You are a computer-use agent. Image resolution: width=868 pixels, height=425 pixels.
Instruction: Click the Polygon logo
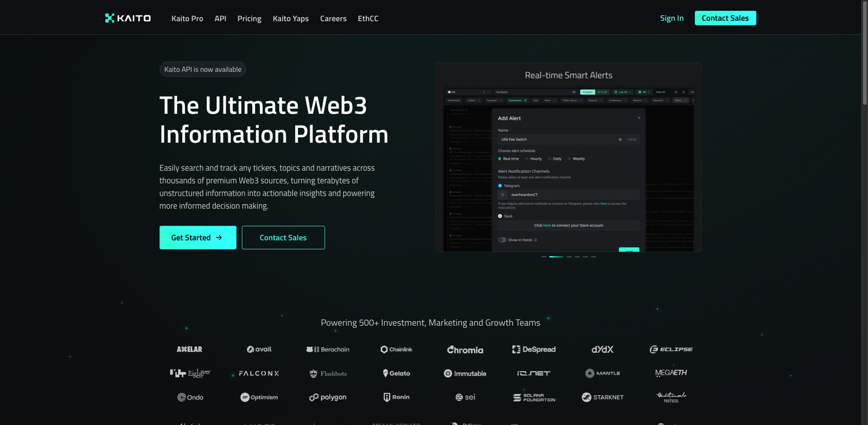click(328, 397)
